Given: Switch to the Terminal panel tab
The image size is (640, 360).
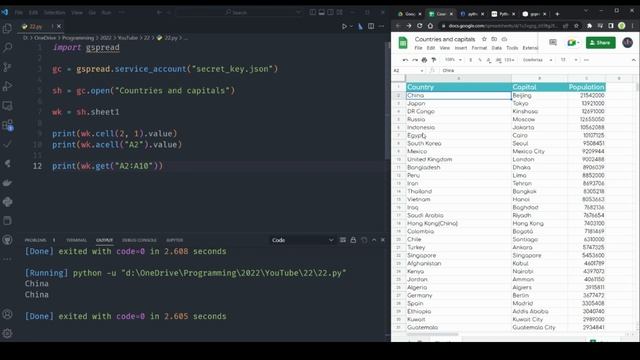Looking at the screenshot, I should [x=76, y=240].
